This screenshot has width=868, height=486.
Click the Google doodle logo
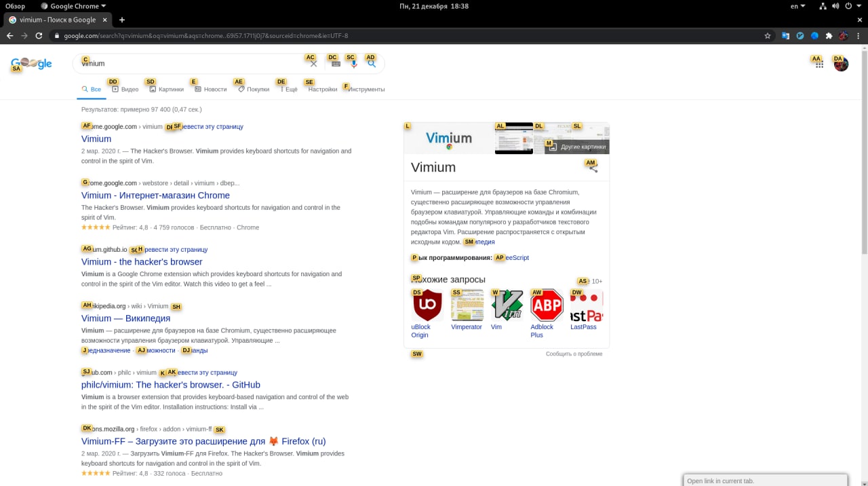[x=31, y=64]
